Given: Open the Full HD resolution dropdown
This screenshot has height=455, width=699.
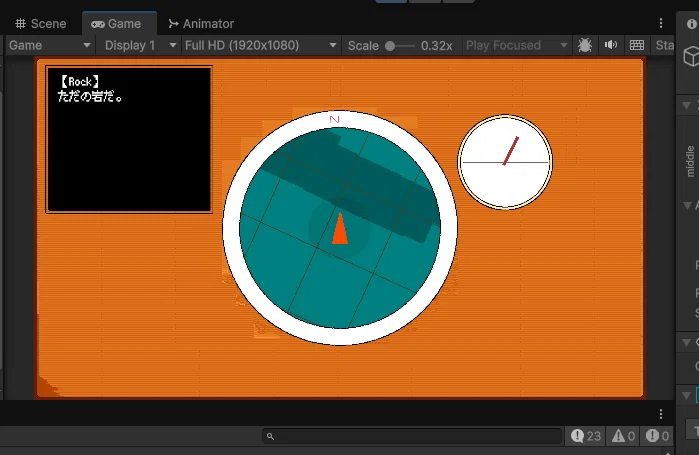Looking at the screenshot, I should point(260,45).
